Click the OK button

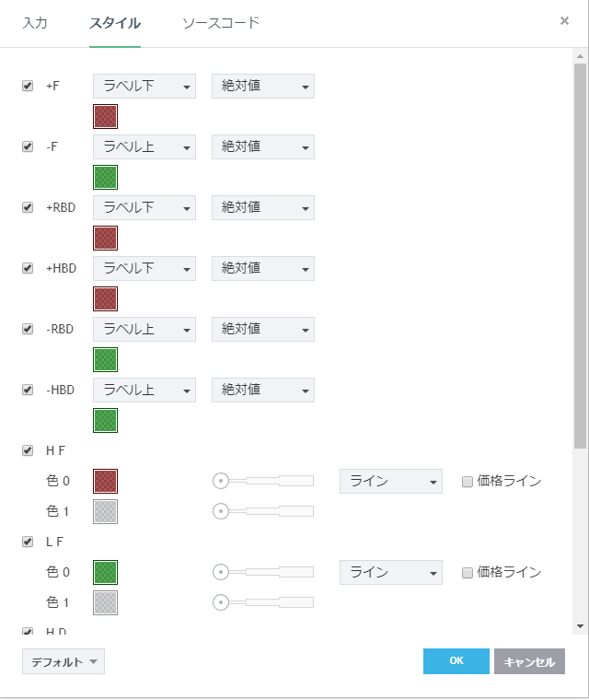pos(456,661)
